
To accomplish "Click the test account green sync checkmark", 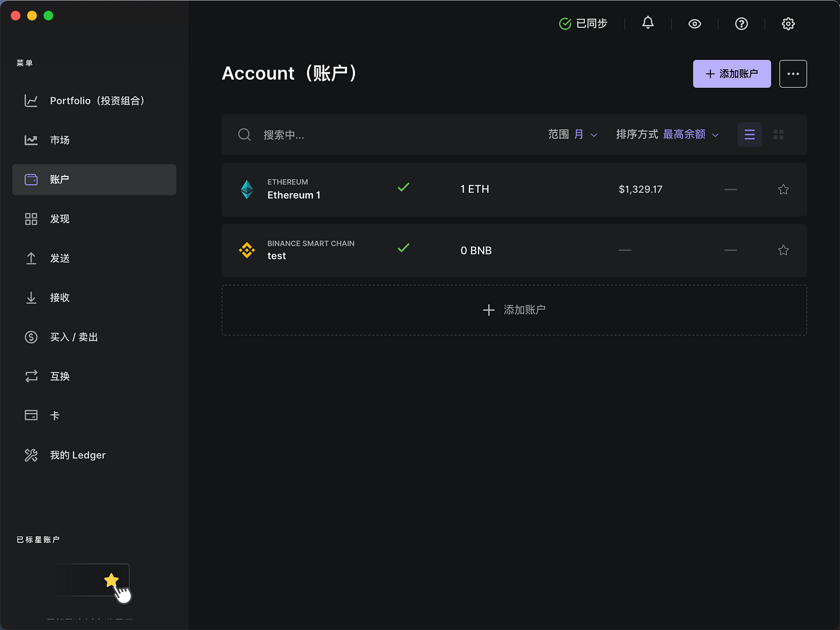I will pos(403,248).
